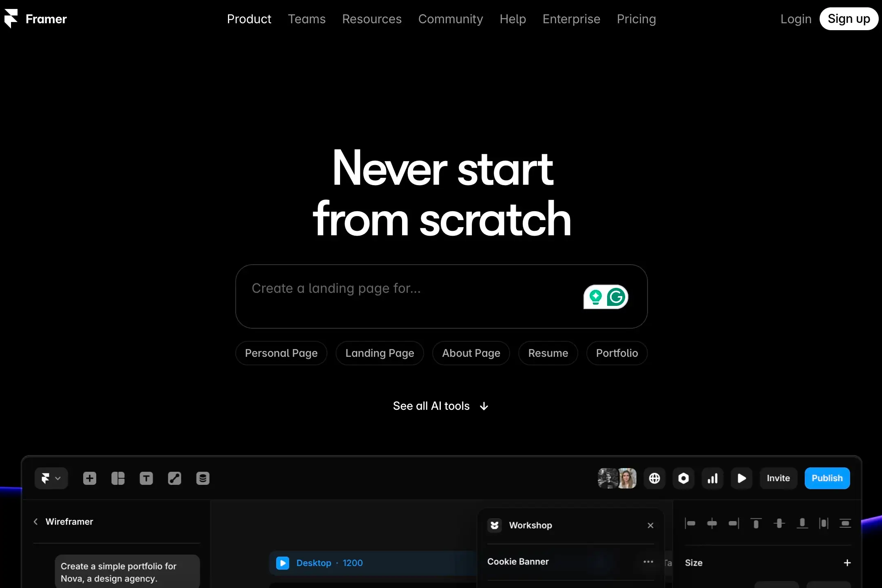Click the align left icon

[690, 524]
